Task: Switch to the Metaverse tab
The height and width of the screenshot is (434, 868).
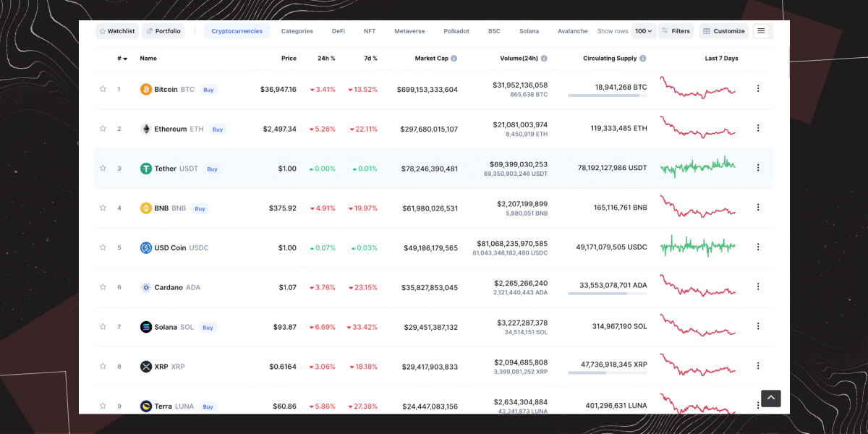Action: pyautogui.click(x=409, y=31)
